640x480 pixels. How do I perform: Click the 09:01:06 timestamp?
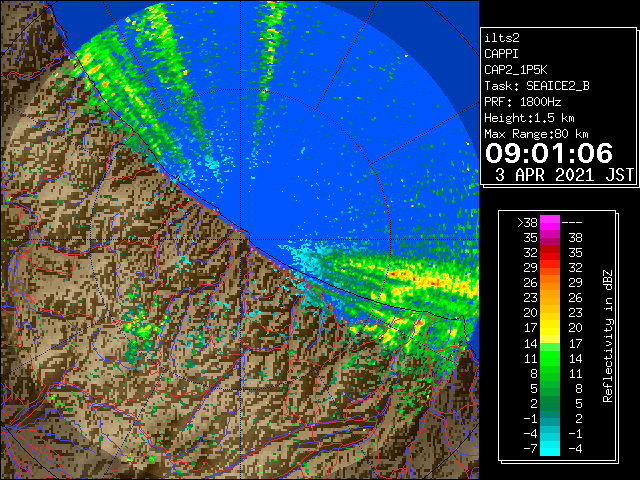click(x=549, y=153)
